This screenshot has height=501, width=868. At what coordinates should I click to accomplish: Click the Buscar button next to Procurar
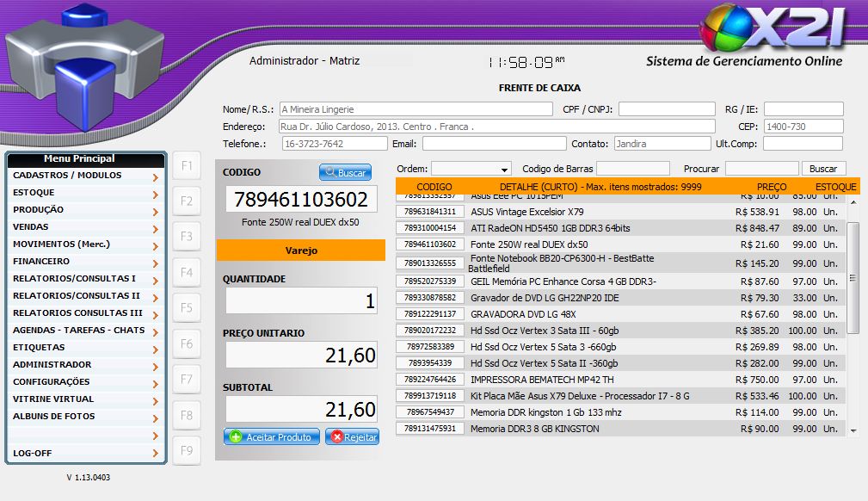823,169
